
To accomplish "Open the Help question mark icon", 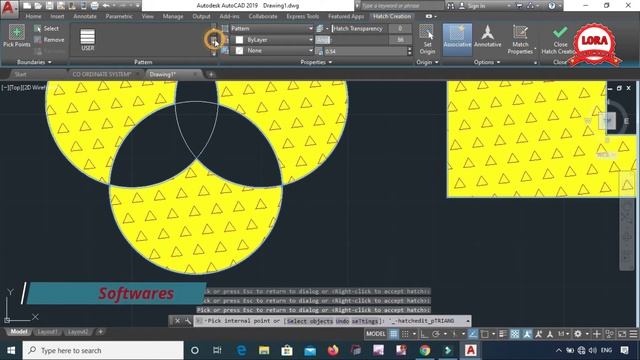I will coord(552,6).
